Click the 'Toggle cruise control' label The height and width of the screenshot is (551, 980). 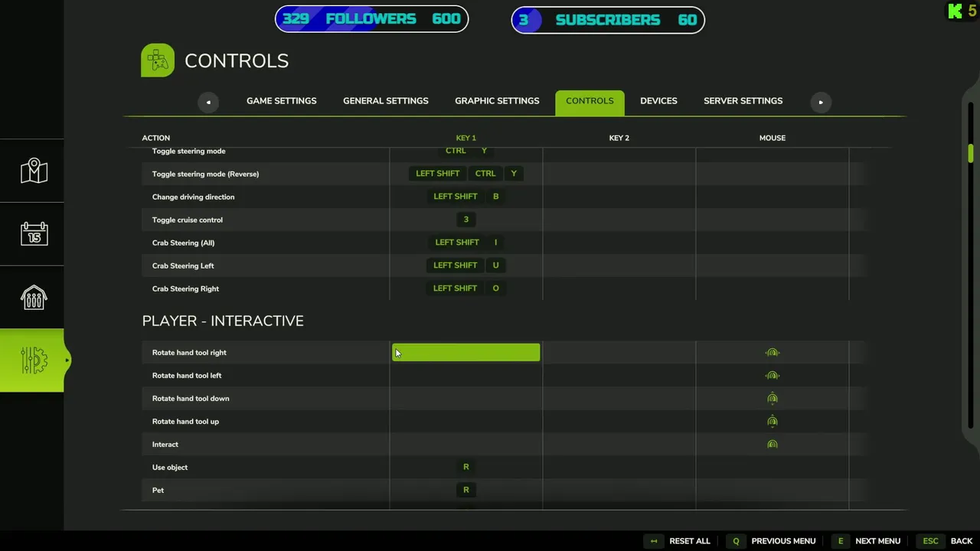(188, 220)
